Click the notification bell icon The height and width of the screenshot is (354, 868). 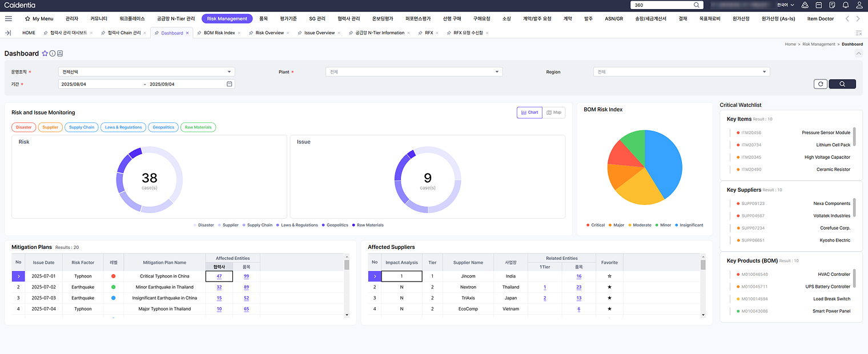point(846,5)
